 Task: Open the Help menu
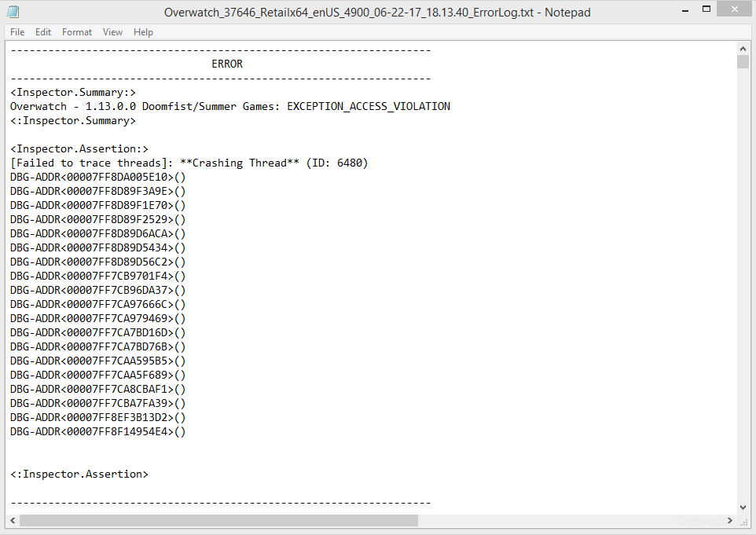143,32
